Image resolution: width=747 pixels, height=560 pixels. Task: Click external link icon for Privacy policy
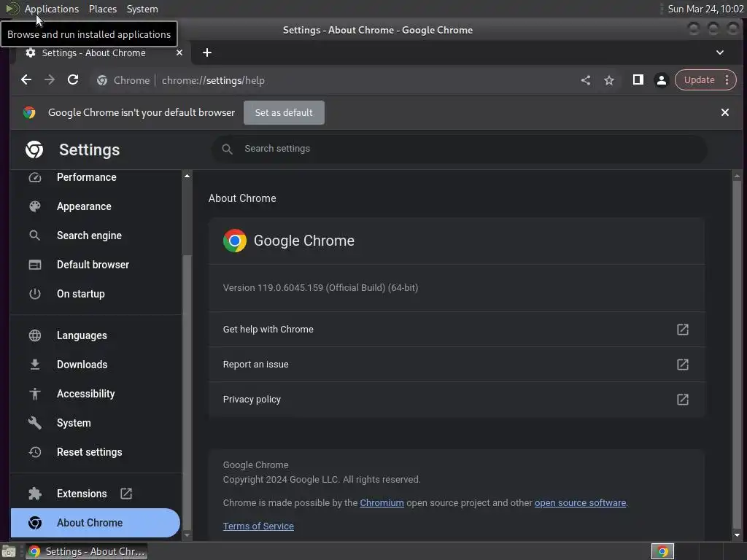[x=683, y=399]
